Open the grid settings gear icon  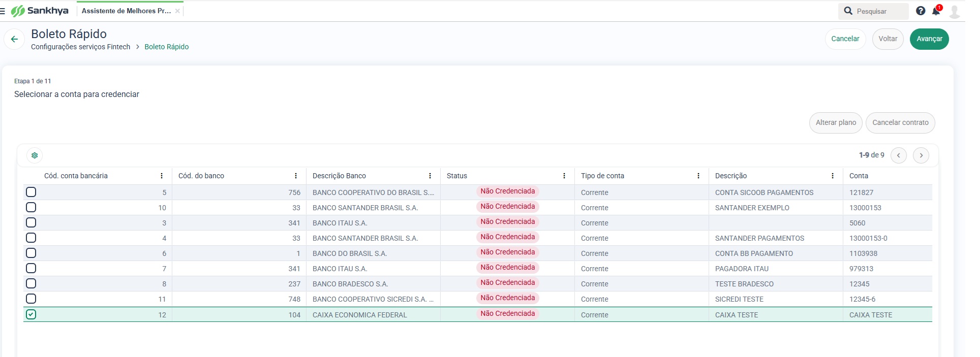point(35,155)
